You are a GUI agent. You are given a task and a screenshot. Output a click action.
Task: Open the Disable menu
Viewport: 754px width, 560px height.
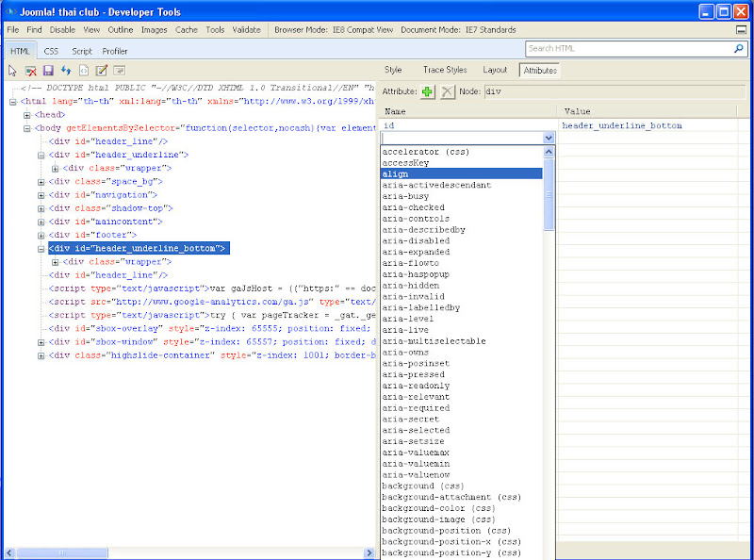[x=62, y=30]
